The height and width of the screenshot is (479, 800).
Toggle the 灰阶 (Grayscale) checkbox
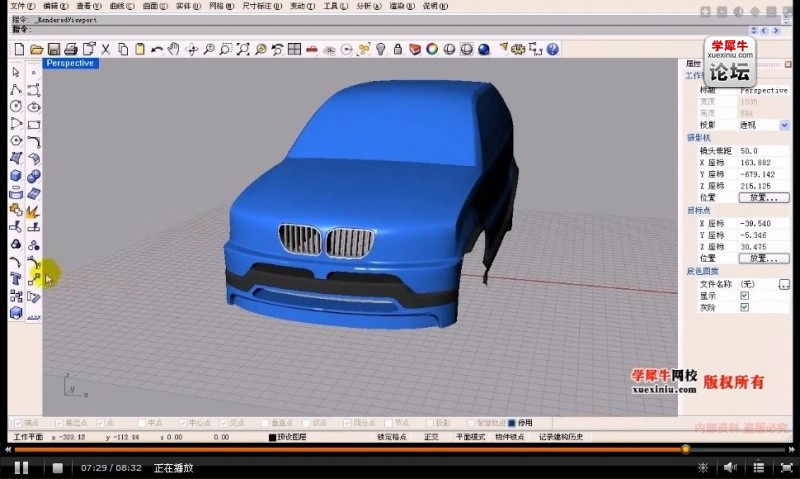pos(744,307)
